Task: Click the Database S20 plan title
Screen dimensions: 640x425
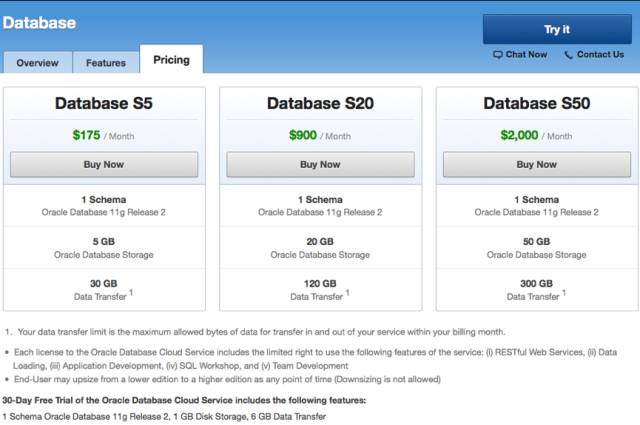Action: click(320, 103)
